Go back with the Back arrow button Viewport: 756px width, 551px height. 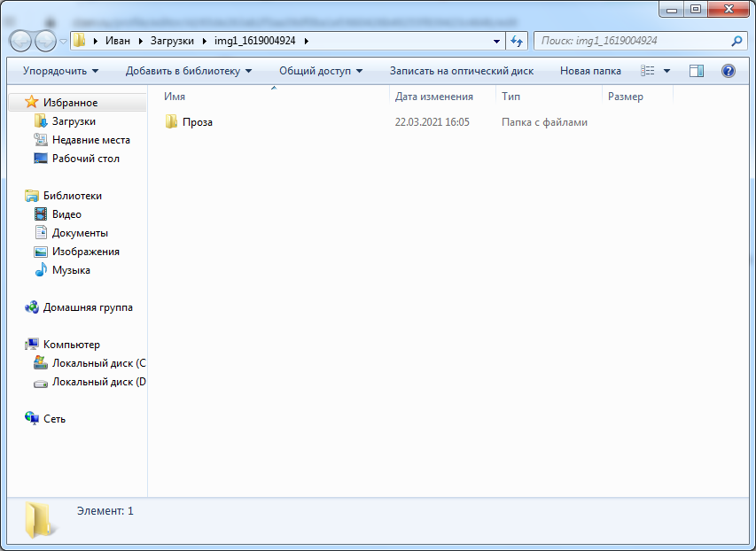pyautogui.click(x=20, y=41)
